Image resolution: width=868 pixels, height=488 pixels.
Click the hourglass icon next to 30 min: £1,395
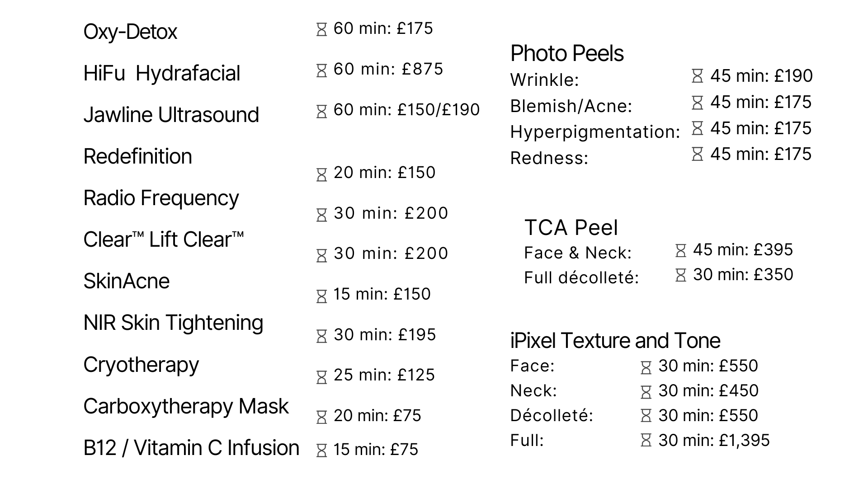[x=646, y=440]
